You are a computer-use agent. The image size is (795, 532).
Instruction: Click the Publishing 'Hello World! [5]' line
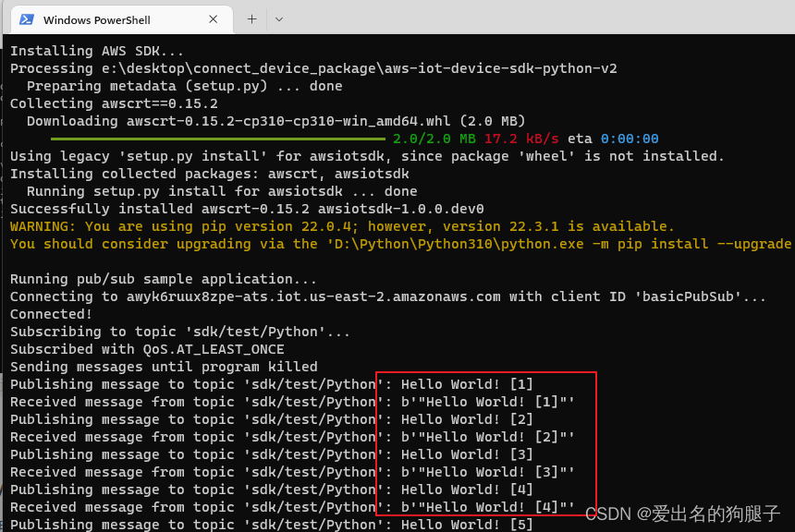pos(271,525)
